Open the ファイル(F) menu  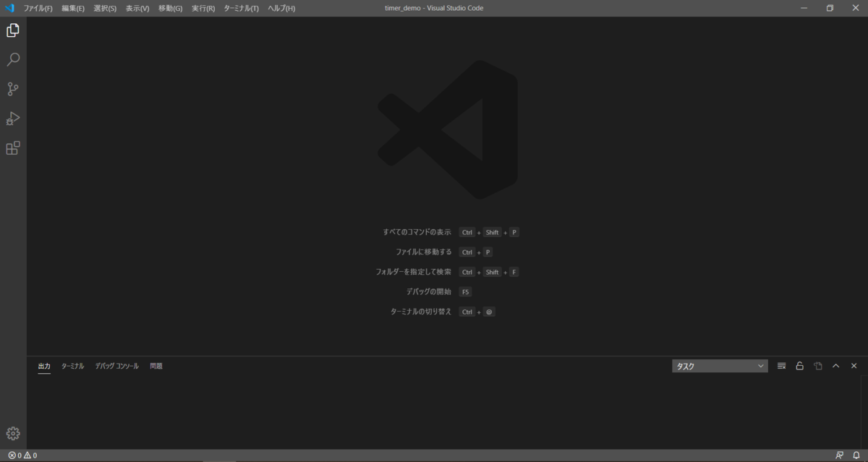38,8
